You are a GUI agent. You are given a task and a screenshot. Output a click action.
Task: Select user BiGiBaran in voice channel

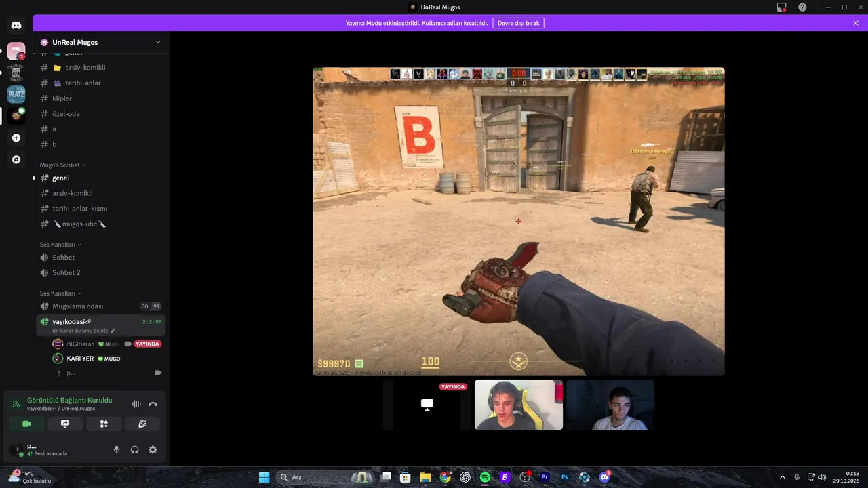pos(81,344)
